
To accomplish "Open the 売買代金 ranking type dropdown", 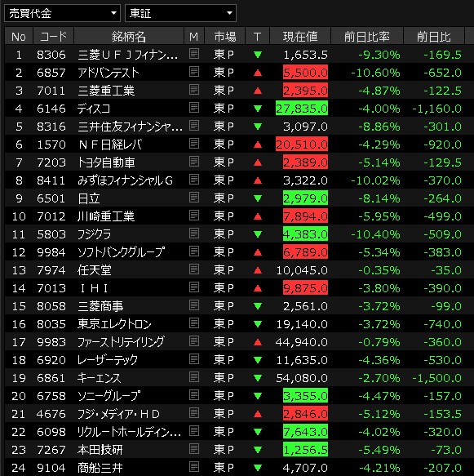I will (x=62, y=13).
